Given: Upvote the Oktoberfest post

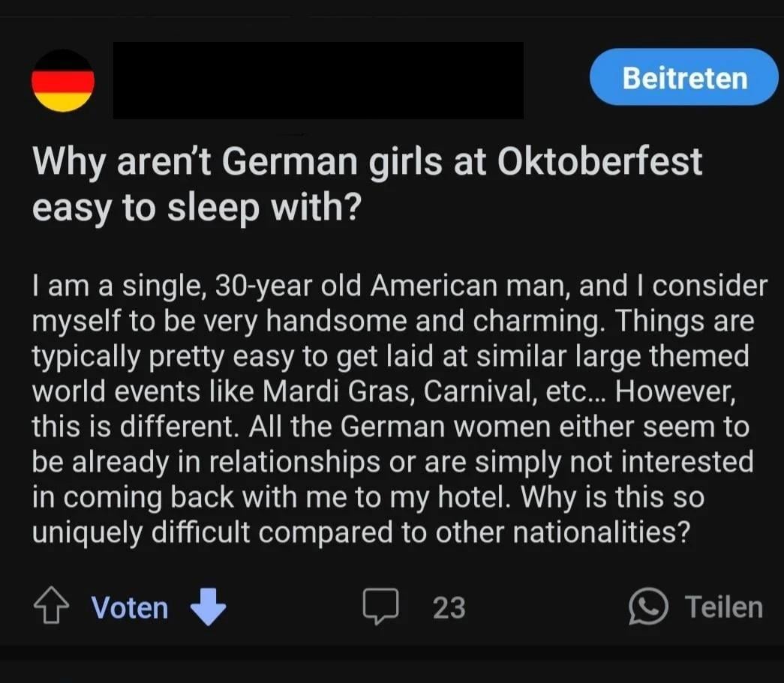Looking at the screenshot, I should (49, 607).
